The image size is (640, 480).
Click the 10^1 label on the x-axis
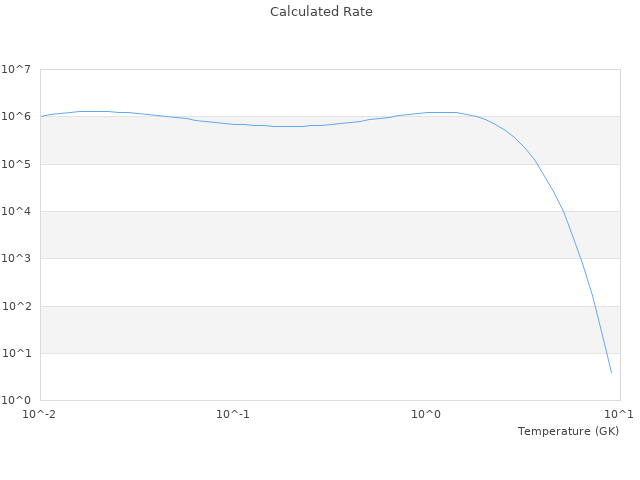tap(619, 414)
